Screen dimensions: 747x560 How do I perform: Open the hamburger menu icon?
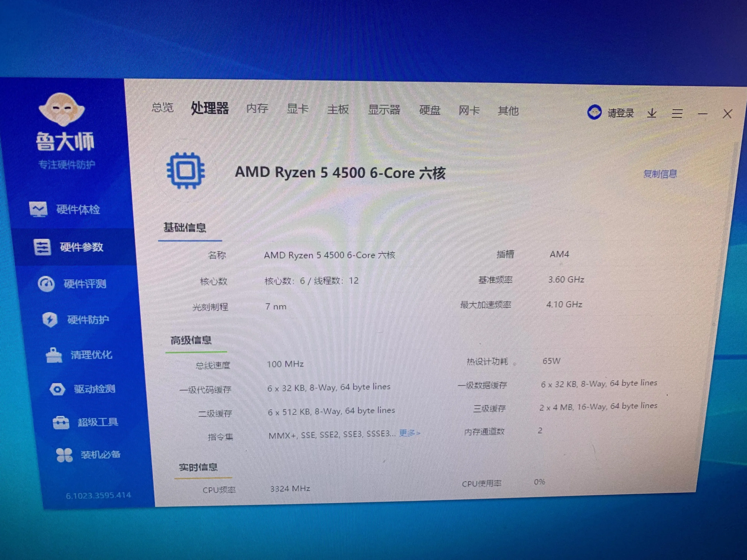(x=677, y=113)
